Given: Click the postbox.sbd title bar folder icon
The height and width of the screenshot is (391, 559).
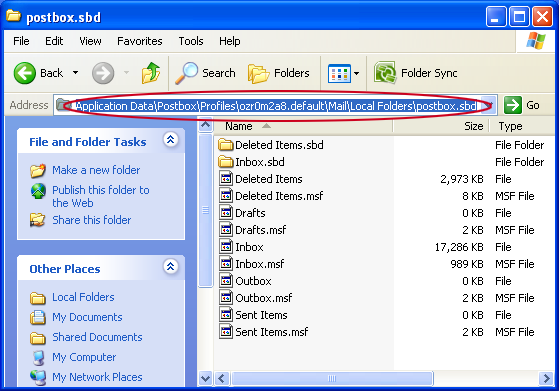Looking at the screenshot, I should (14, 16).
